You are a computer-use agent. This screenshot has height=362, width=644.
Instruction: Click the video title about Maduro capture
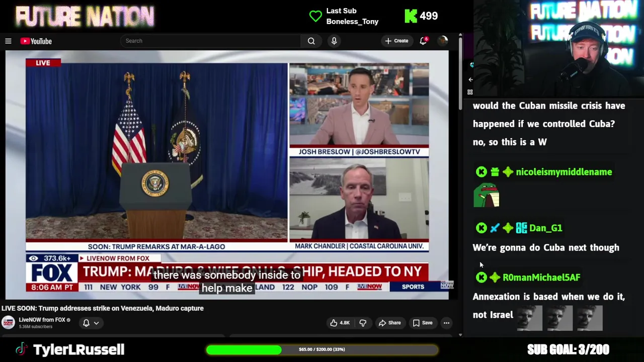coord(102,308)
